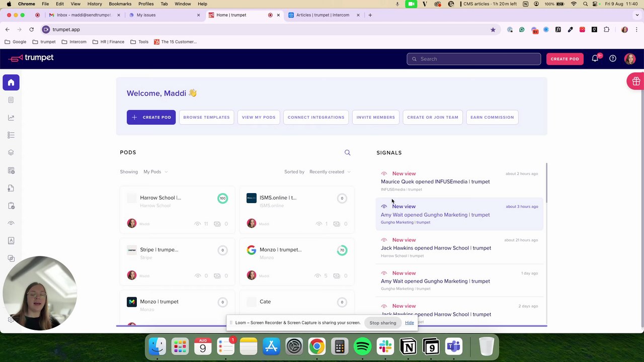Click Earn Commission button
The width and height of the screenshot is (644, 362).
tap(492, 117)
